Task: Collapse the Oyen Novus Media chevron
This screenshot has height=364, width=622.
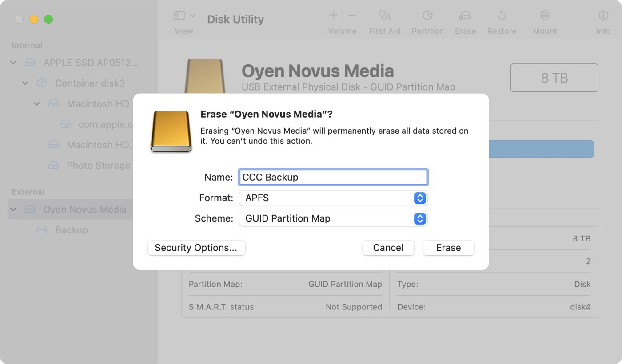Action: coord(13,209)
